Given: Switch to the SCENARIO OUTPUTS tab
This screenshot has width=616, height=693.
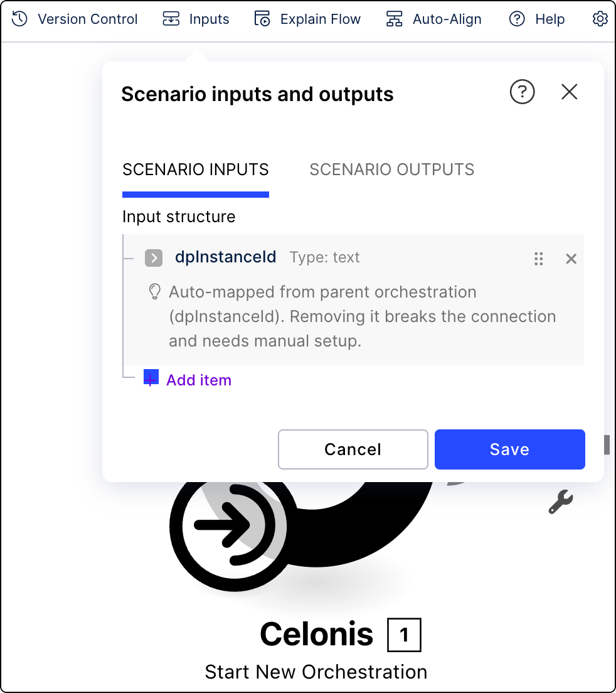Looking at the screenshot, I should coord(391,169).
